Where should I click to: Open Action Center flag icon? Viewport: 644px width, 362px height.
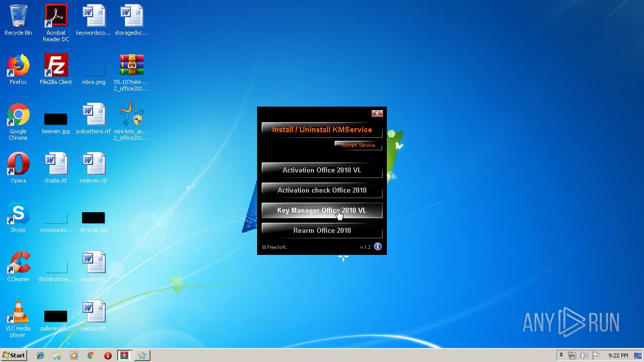click(596, 355)
